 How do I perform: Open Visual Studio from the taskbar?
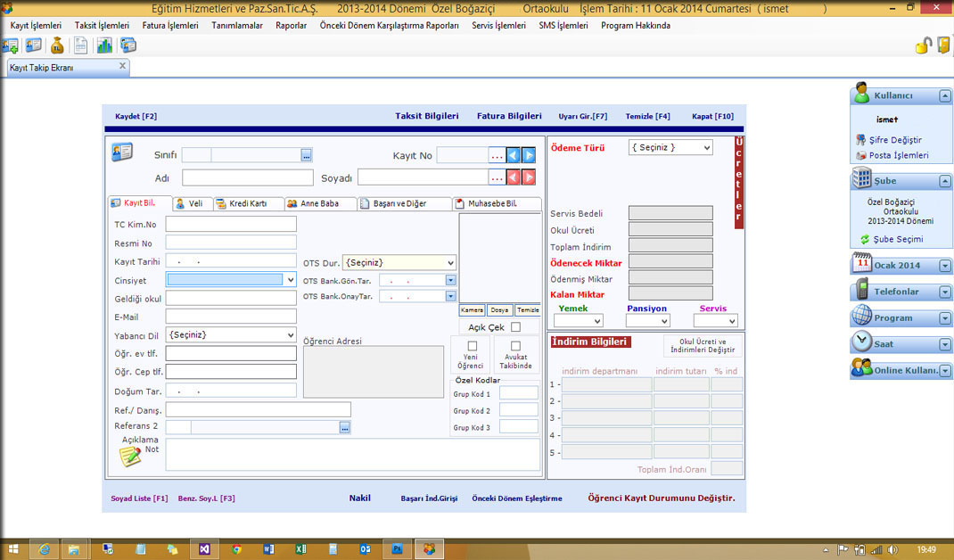click(x=205, y=549)
